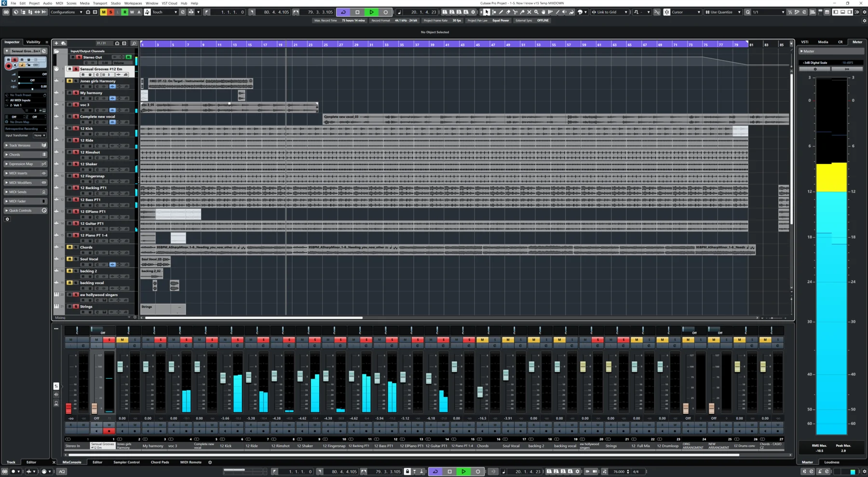Switch to Visibility tab
The image size is (868, 477).
tap(33, 42)
